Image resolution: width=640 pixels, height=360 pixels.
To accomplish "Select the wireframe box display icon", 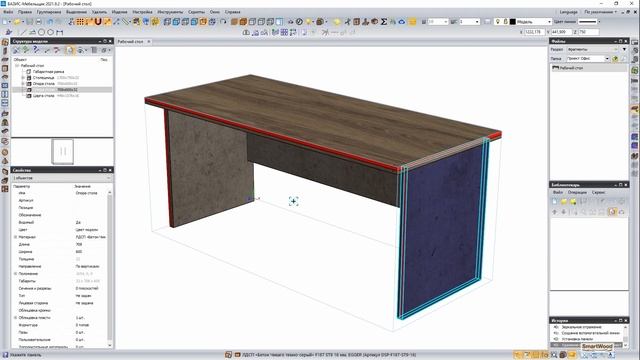I will tap(252, 22).
